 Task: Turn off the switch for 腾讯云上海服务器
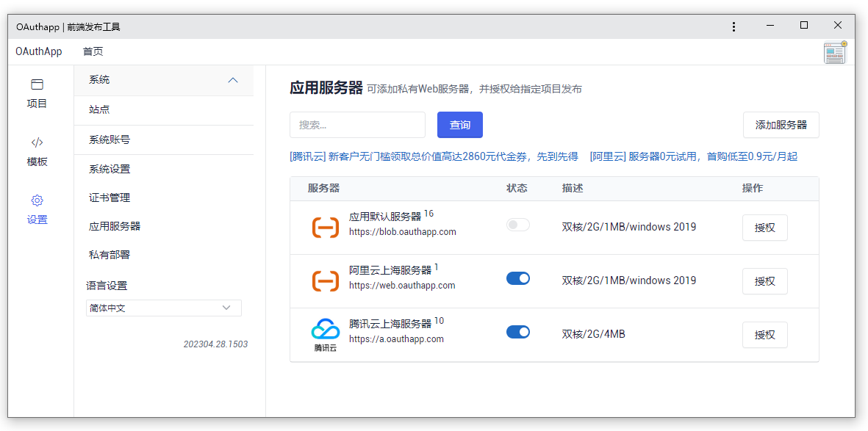[x=517, y=332]
